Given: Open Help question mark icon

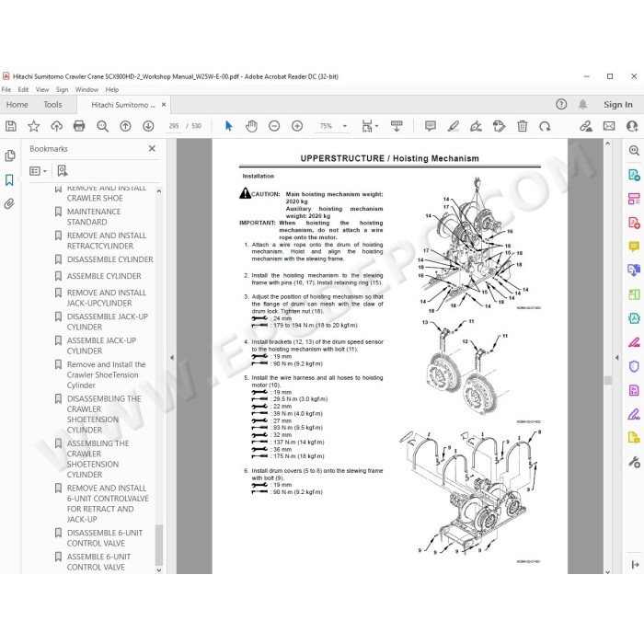Looking at the screenshot, I should pos(561,104).
